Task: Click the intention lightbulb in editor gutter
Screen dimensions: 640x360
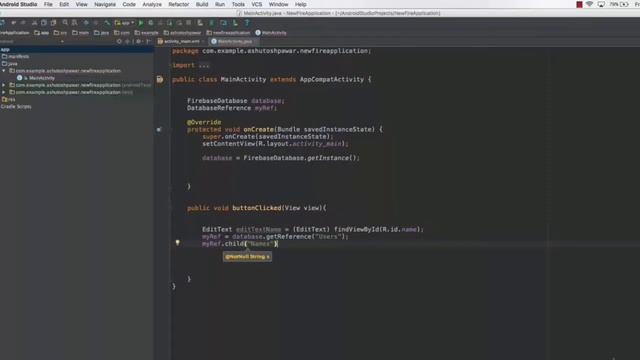Action: coord(178,242)
